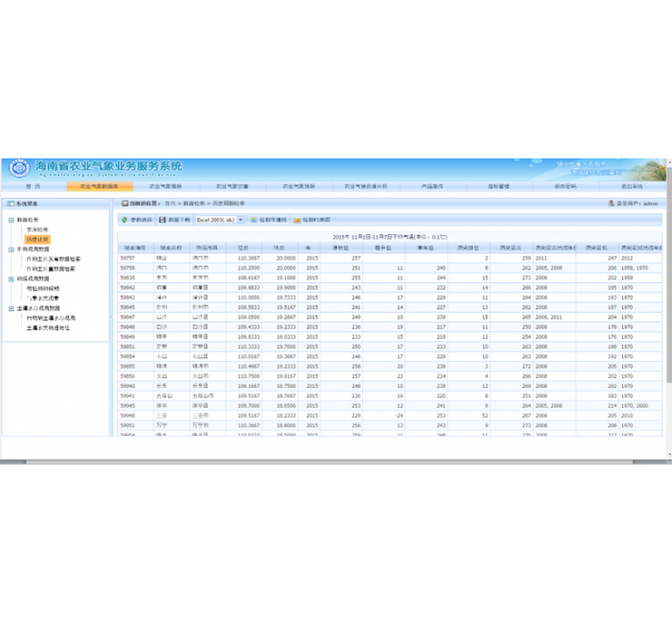
Task: Collapse the 土壤水分观测数据 tree node
Action: tap(11, 307)
